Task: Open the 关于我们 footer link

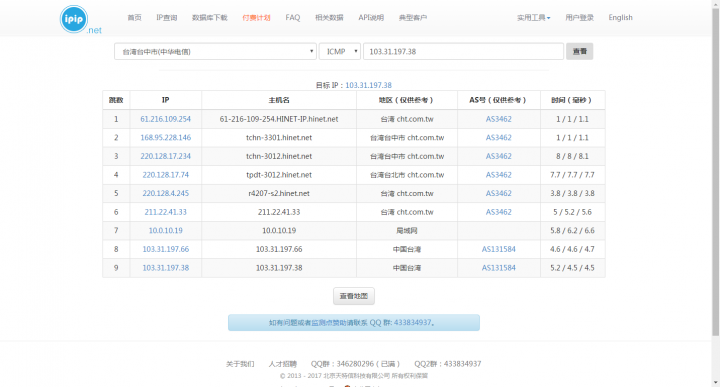Action: tap(240, 364)
